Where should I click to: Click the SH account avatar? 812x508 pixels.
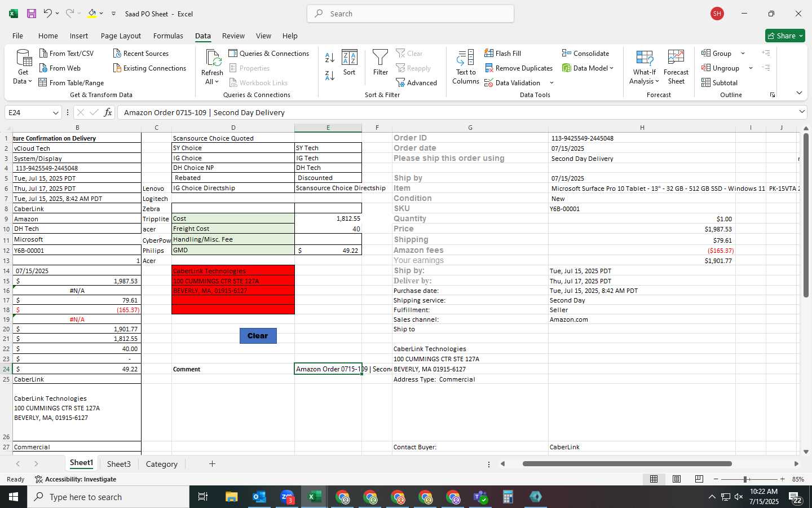(x=717, y=14)
